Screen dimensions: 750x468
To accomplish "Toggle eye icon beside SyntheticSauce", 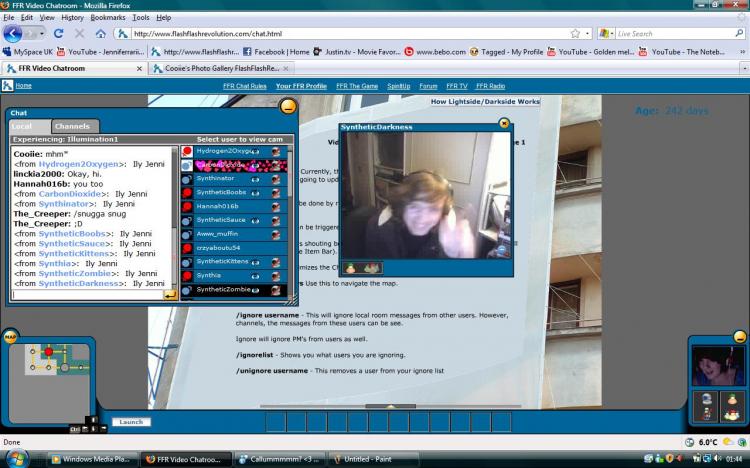I will (x=257, y=220).
